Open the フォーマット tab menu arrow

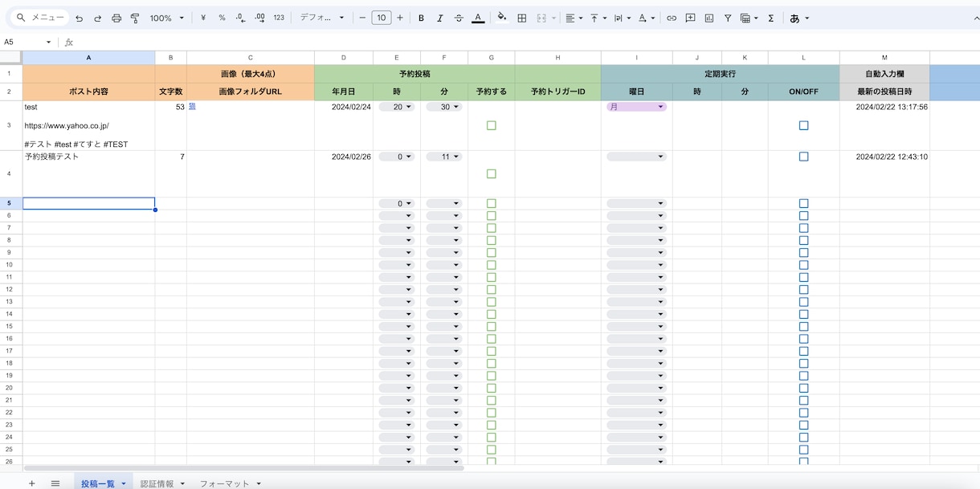pos(259,483)
